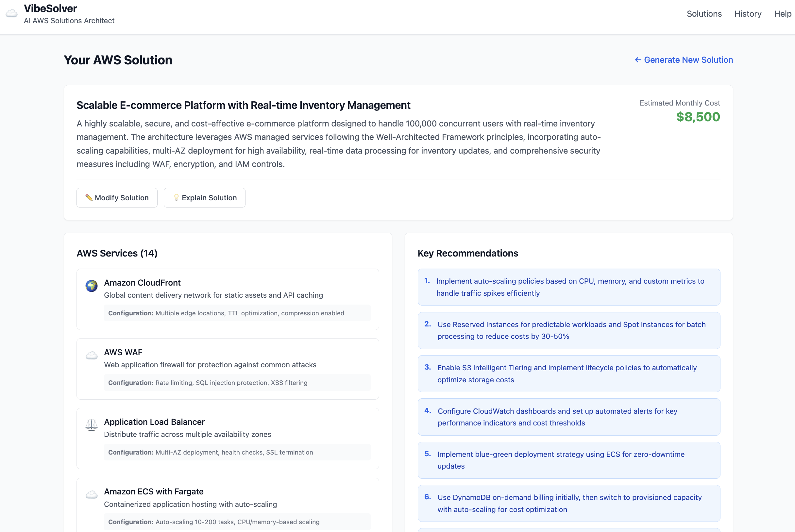Click the Modify Solution button
Screen dimensions: 795x532
(x=117, y=197)
